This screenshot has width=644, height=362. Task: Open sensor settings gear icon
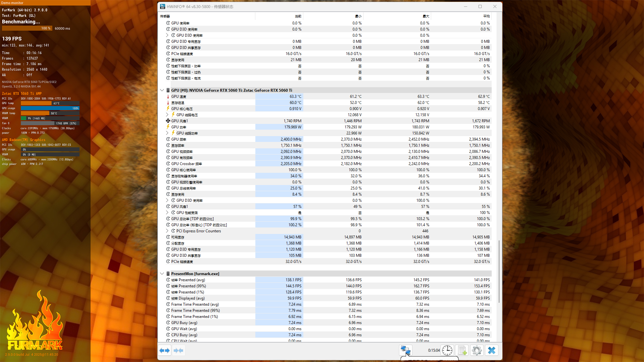pos(477,350)
